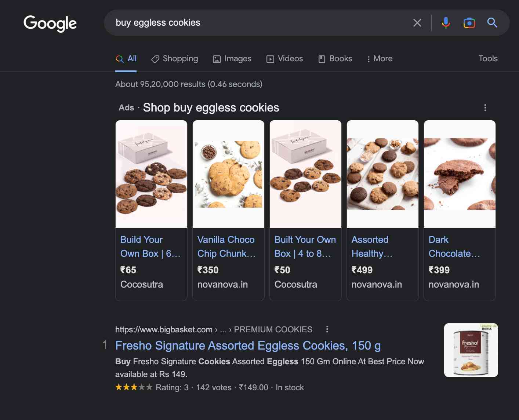Click the Fresho cookies product thumbnail image

[471, 350]
